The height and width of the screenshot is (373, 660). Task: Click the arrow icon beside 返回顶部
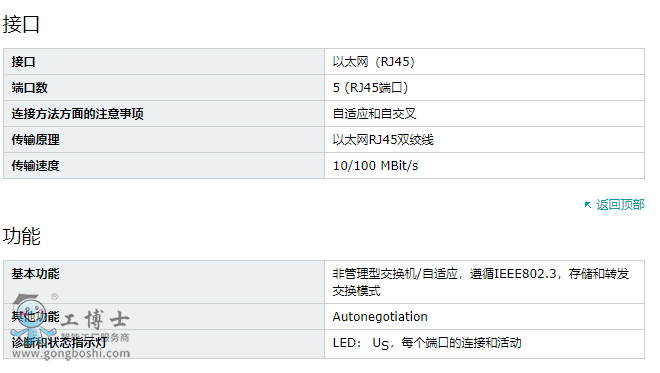pyautogui.click(x=588, y=205)
